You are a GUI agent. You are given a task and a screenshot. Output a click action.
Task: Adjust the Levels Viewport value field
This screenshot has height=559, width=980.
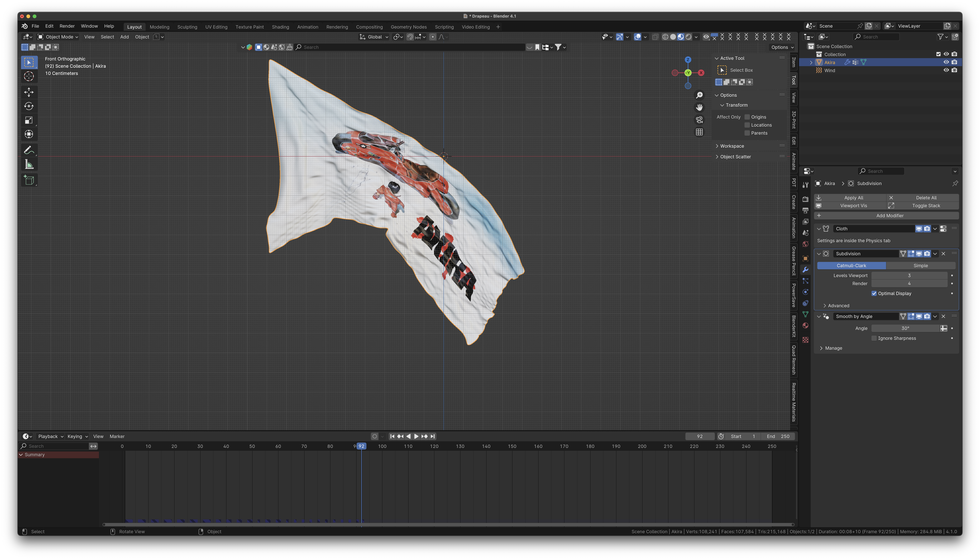click(x=909, y=276)
